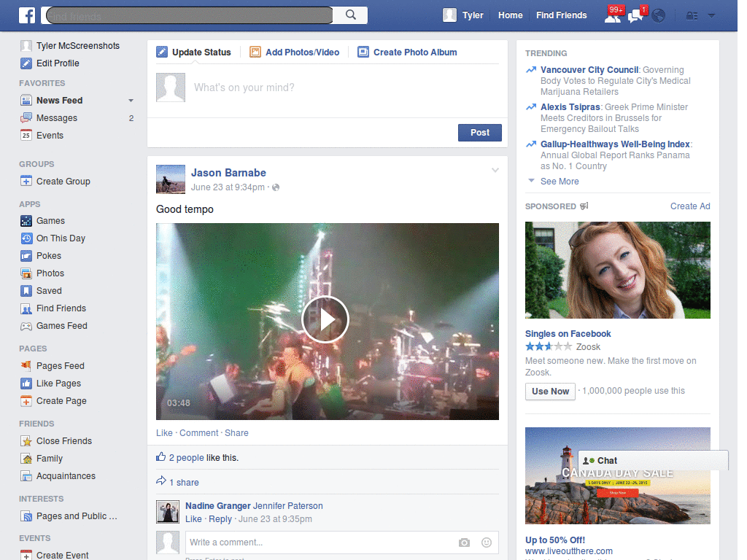Screen dimensions: 747x560
Task: Click the Facebook logo icon
Action: [27, 15]
